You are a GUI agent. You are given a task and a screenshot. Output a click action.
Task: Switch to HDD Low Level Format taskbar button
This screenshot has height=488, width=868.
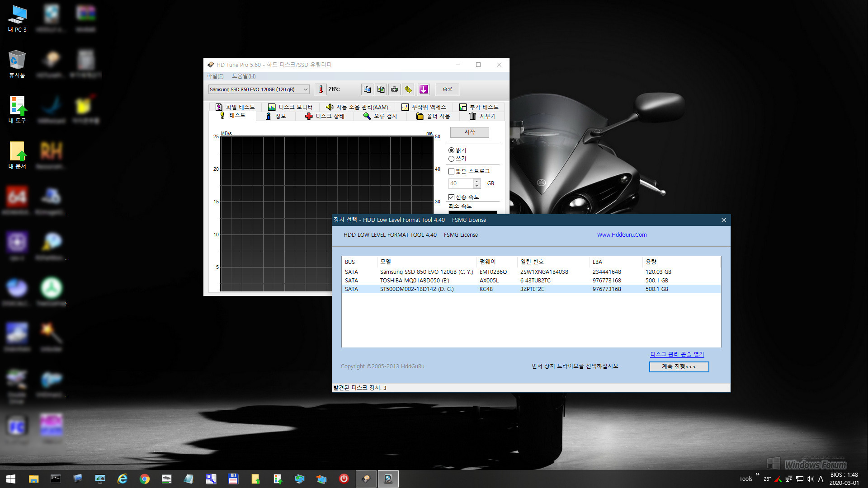point(388,479)
